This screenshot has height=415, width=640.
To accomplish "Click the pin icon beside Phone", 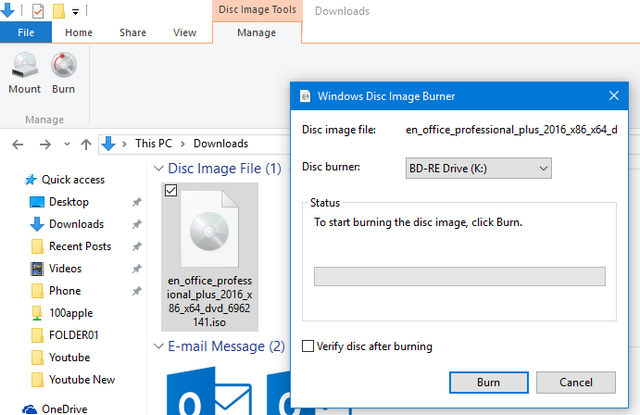I will [137, 291].
